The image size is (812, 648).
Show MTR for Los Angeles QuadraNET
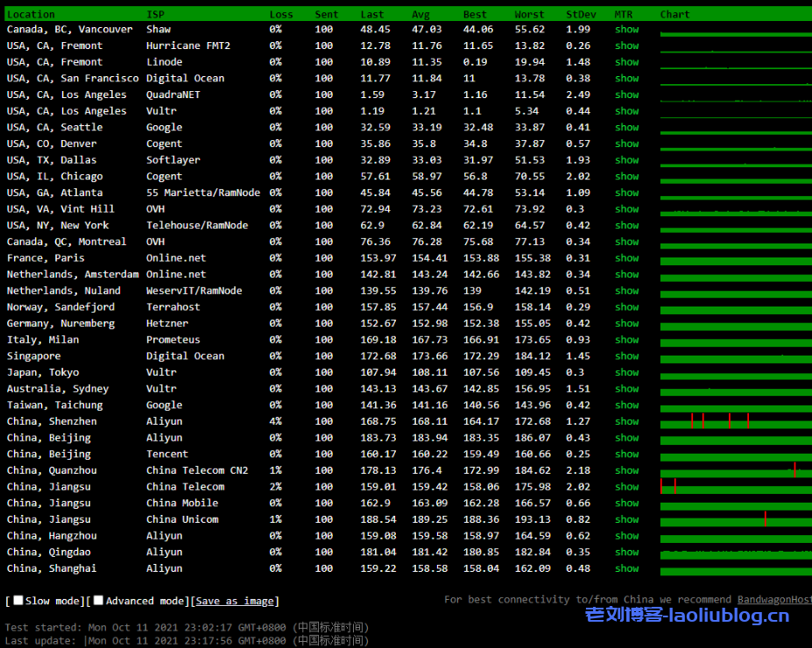pyautogui.click(x=626, y=95)
